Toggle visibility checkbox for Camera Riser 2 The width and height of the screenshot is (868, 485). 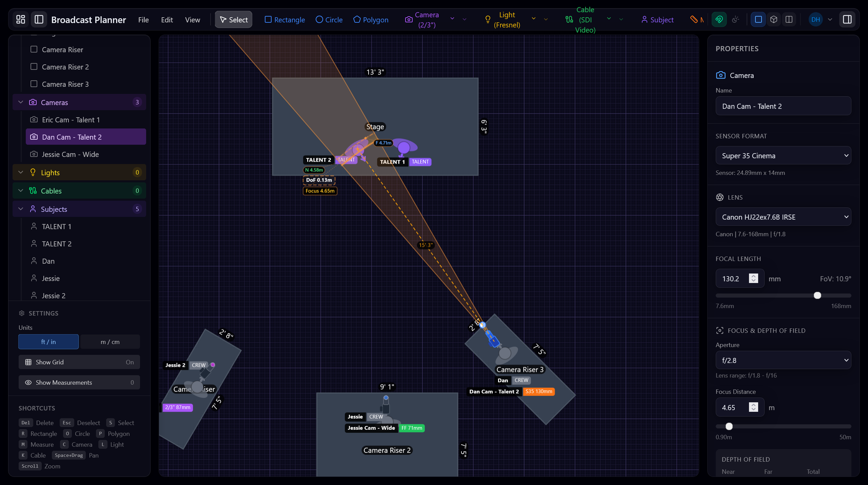[34, 66]
